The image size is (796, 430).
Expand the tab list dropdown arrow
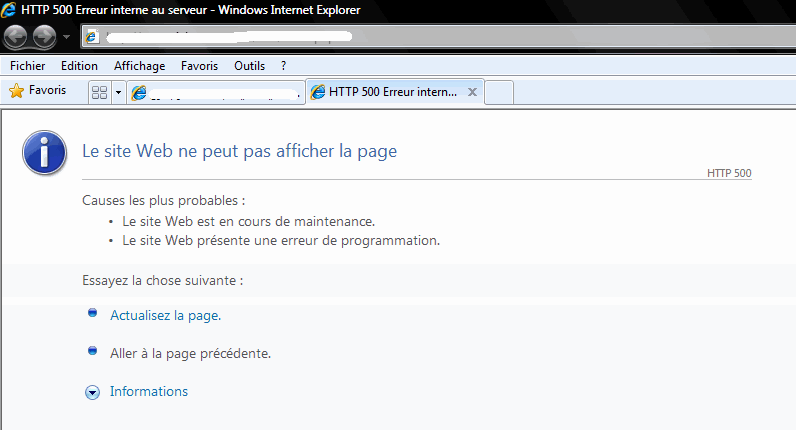(119, 92)
